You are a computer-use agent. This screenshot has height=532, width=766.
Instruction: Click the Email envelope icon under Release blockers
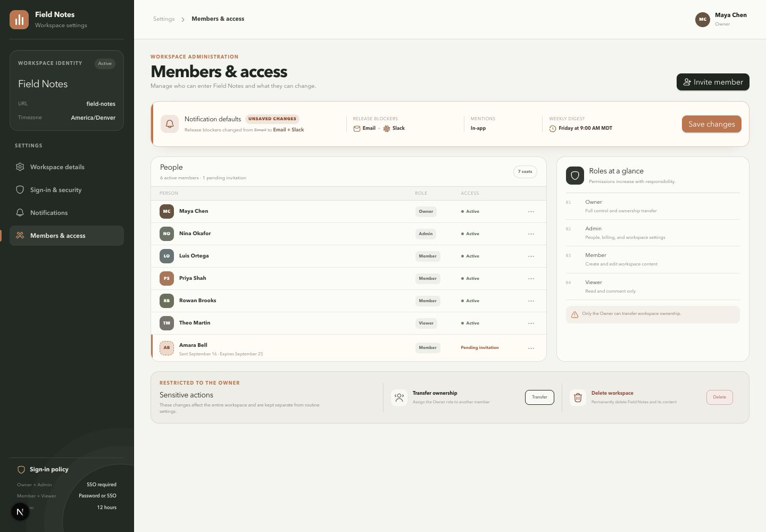[357, 129]
